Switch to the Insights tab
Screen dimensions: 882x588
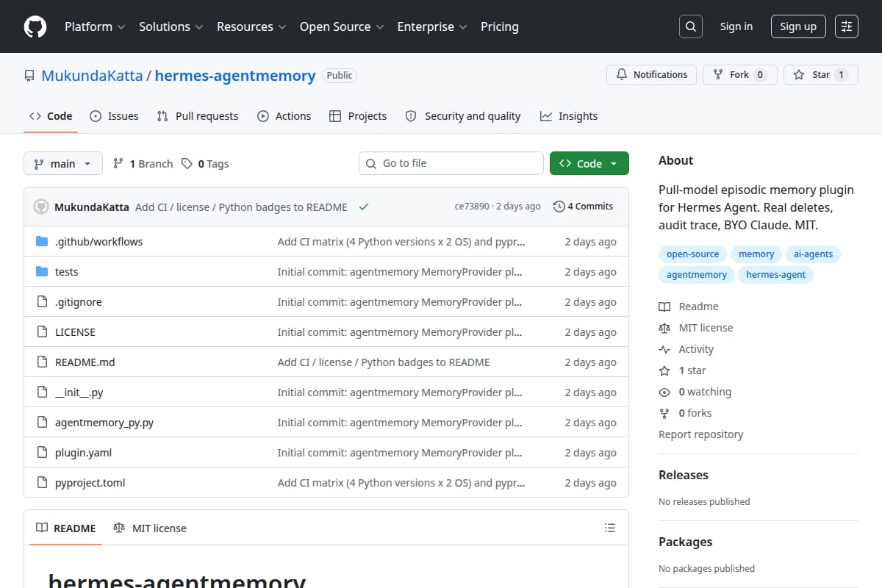(x=569, y=116)
